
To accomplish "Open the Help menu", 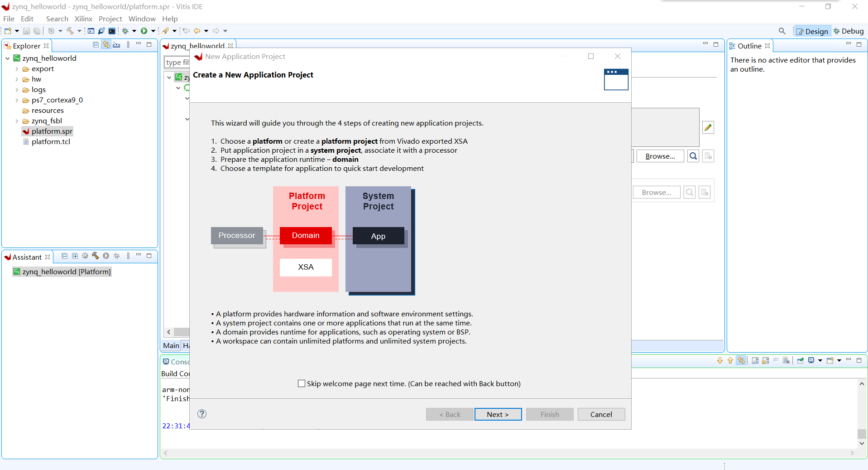I will [x=170, y=19].
